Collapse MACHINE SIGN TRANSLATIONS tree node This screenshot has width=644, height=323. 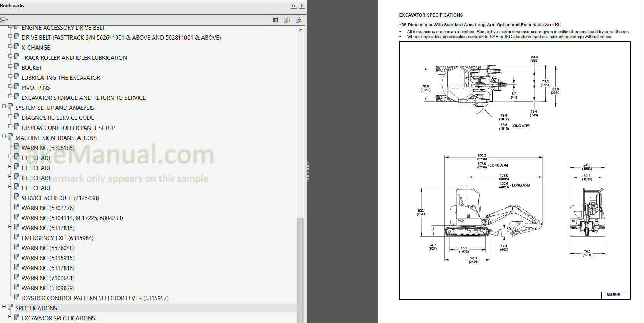coord(4,136)
